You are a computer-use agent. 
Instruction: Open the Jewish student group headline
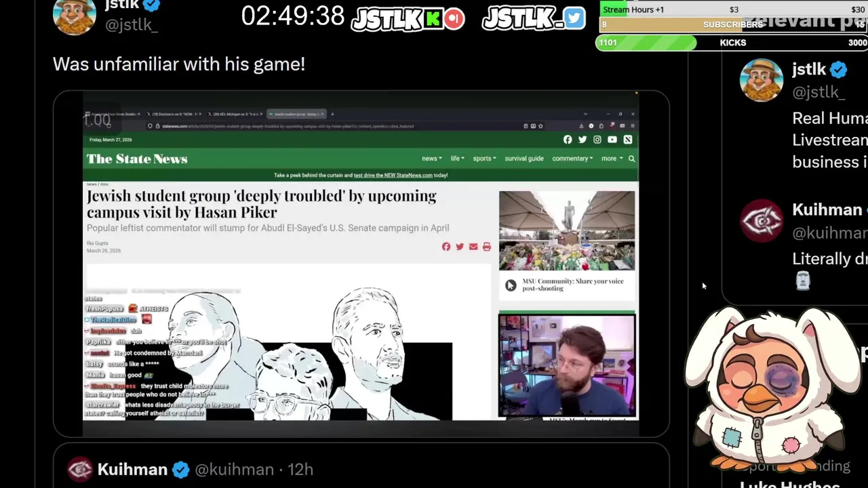coord(261,204)
